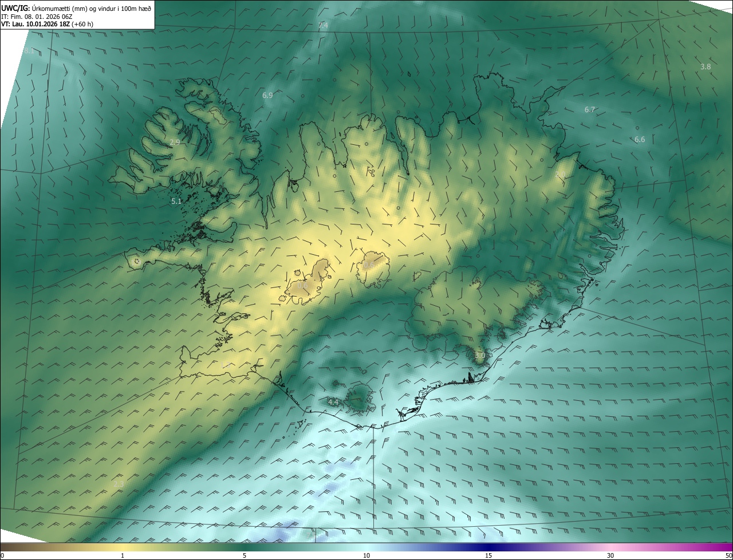Click the 0.6 value on the round glacier
Screen dimensions: 733x560
[369, 265]
